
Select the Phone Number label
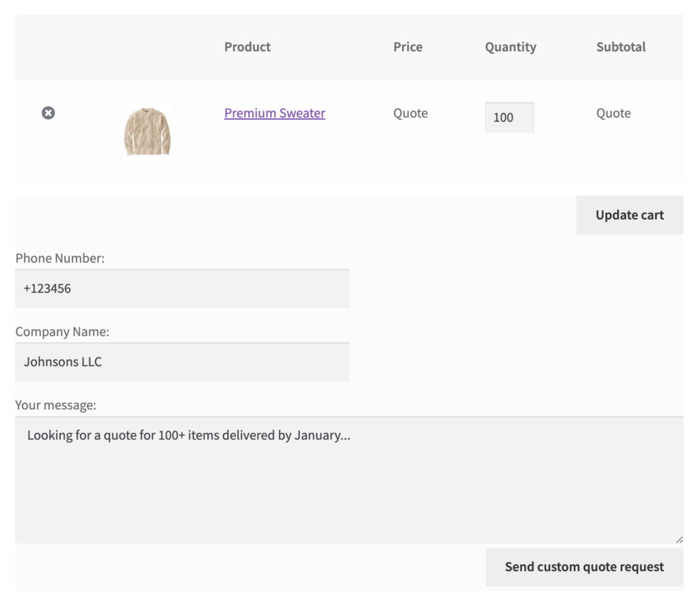pos(60,258)
